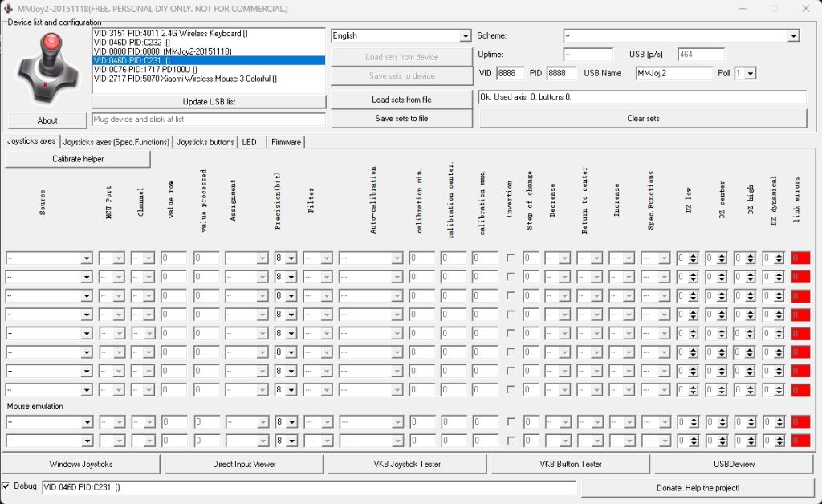Click Save sets to file
Viewport: 822px width, 504px height.
click(x=401, y=119)
